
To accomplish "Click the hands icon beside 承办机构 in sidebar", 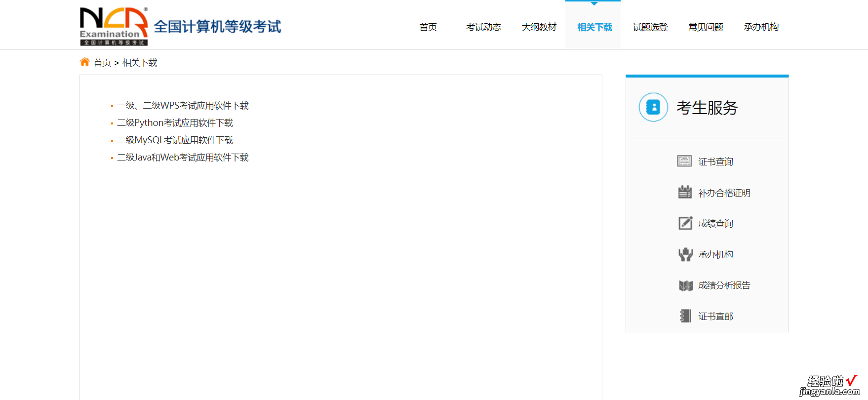I will coord(685,254).
